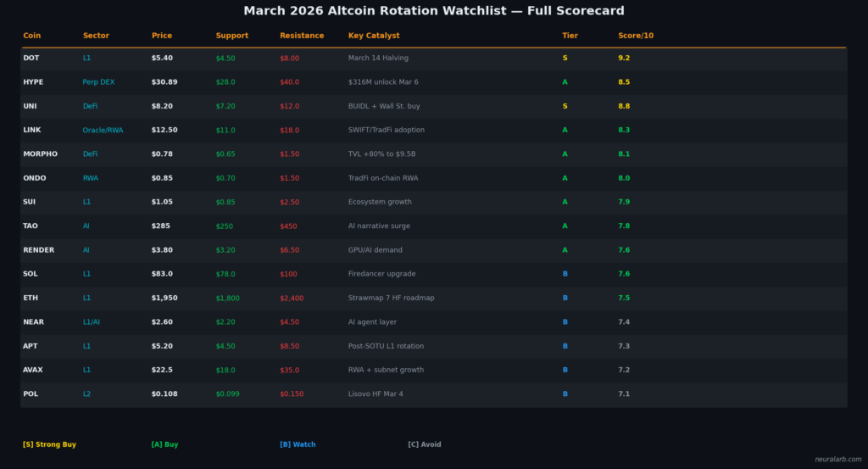Select the ETH coin name

(31, 298)
